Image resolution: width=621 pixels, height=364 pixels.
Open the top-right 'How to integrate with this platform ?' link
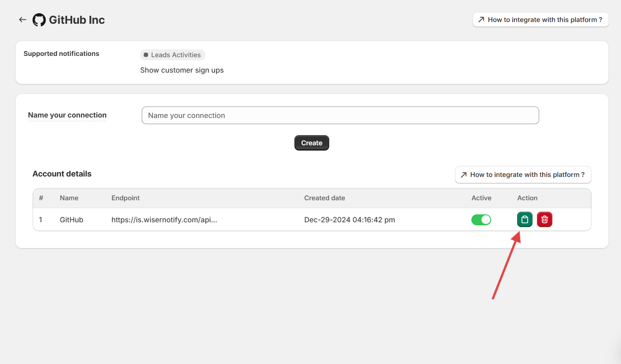point(540,20)
